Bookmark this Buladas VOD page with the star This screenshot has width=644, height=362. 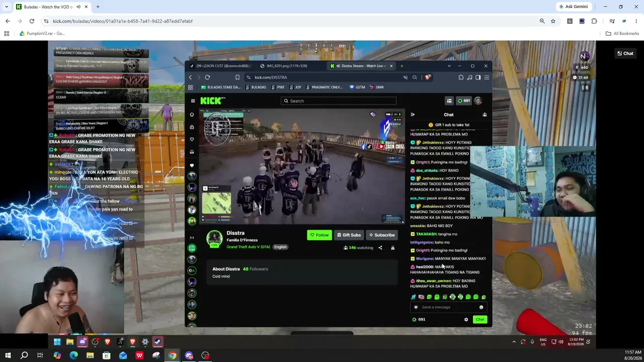[x=553, y=21]
